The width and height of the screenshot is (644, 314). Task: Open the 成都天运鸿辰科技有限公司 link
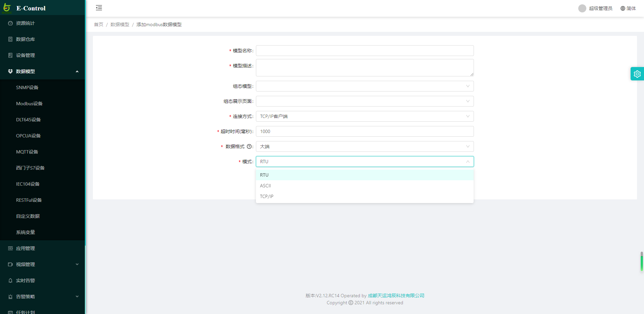[x=396, y=296]
